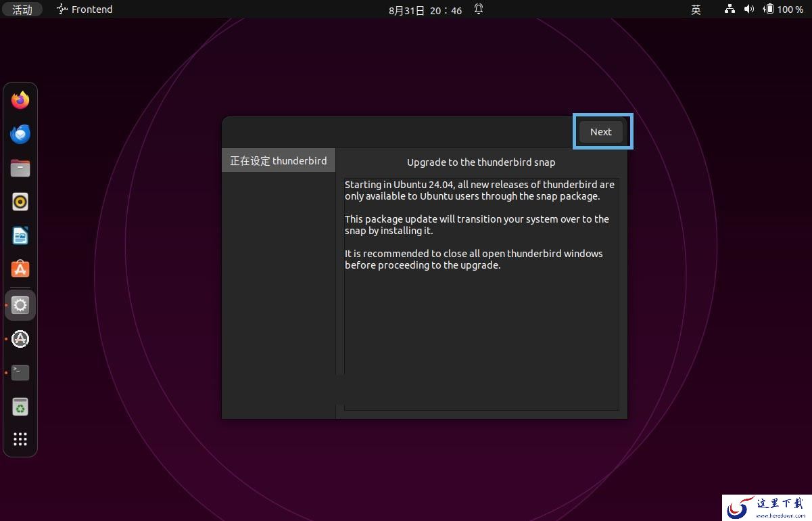Click the volume speaker icon
812x521 pixels.
[x=748, y=9]
